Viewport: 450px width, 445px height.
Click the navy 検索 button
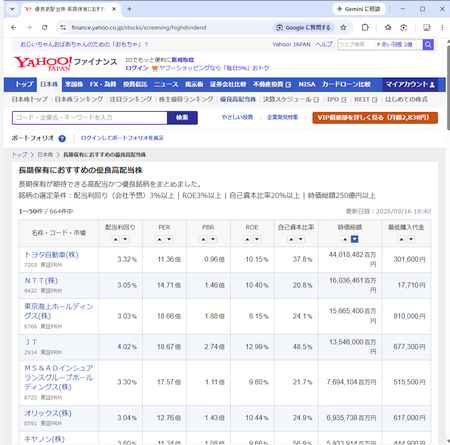click(182, 118)
